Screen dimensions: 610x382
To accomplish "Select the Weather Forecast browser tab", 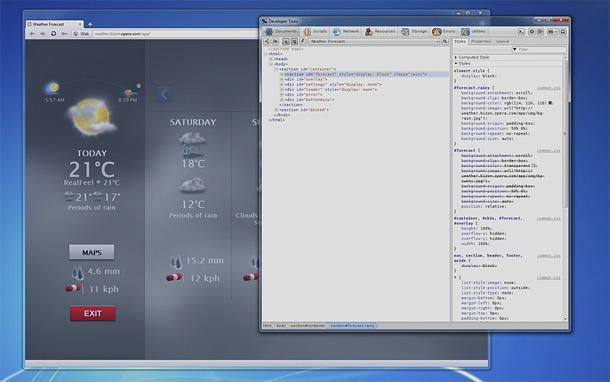I will [x=54, y=24].
